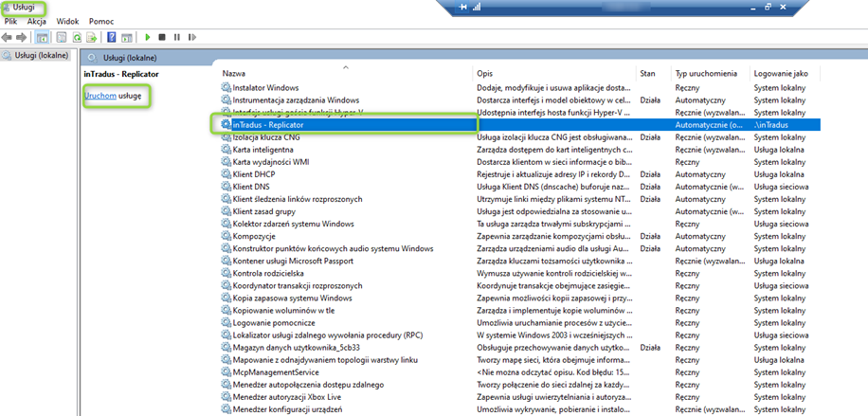Click the blue Help question mark icon
This screenshot has width=868, height=416.
click(x=112, y=37)
